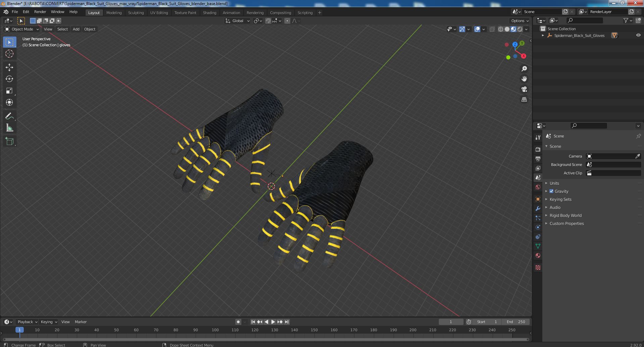
Task: Click the Start frame value field
Action: coord(487,322)
